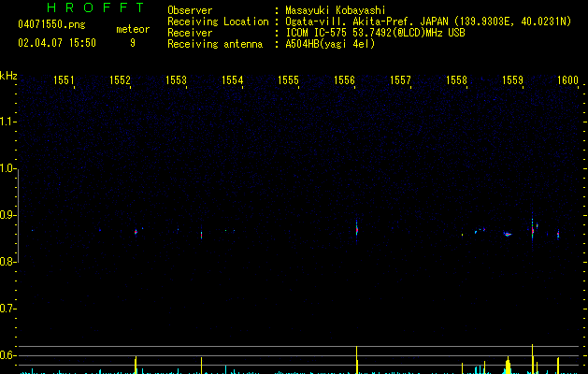Select the antenna value A504HB(yagi 4el)
The image size is (588, 374).
[330, 44]
